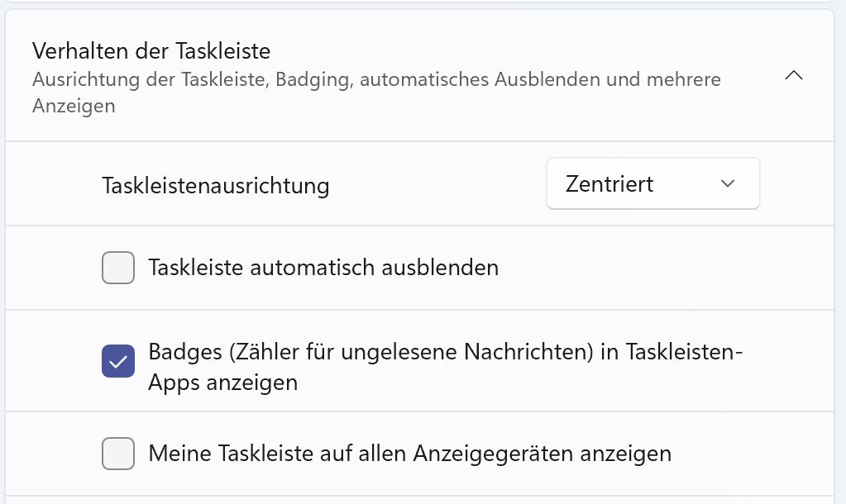
Task: Uncheck the Badges in Taskleisten-Apps checkbox
Action: (x=118, y=361)
